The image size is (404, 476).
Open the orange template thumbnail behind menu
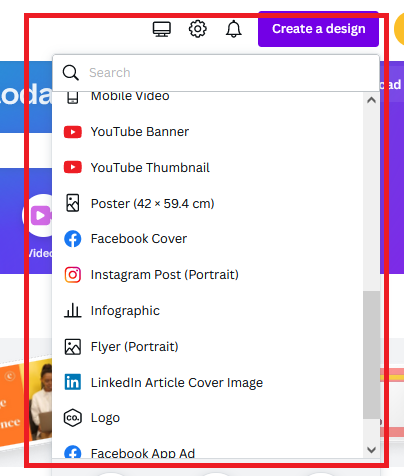(26, 403)
